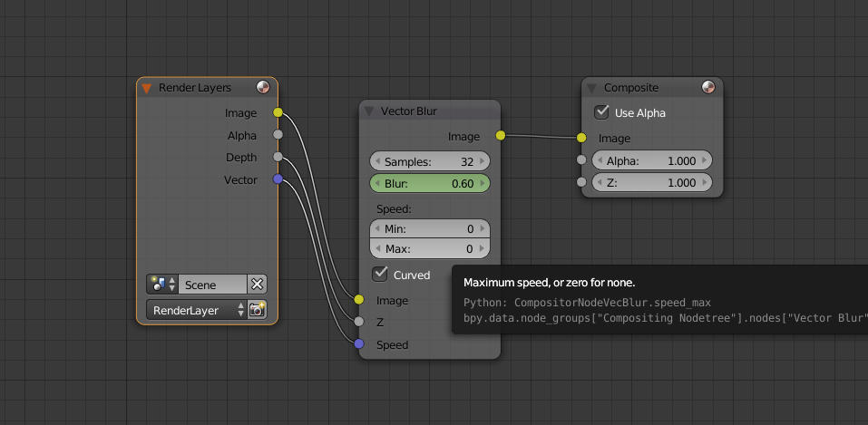Toggle the Composite node preview icon

[x=708, y=88]
